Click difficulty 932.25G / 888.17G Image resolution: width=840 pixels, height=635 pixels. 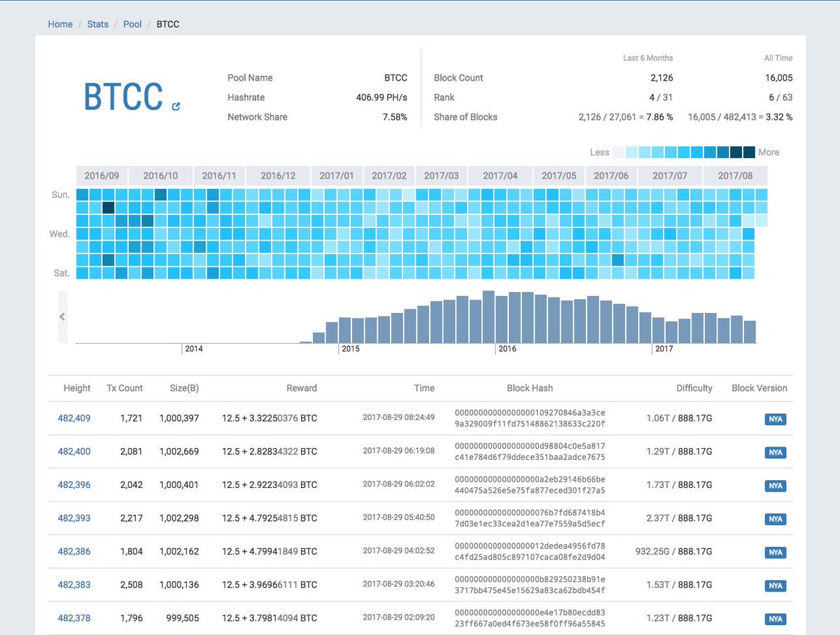point(673,552)
